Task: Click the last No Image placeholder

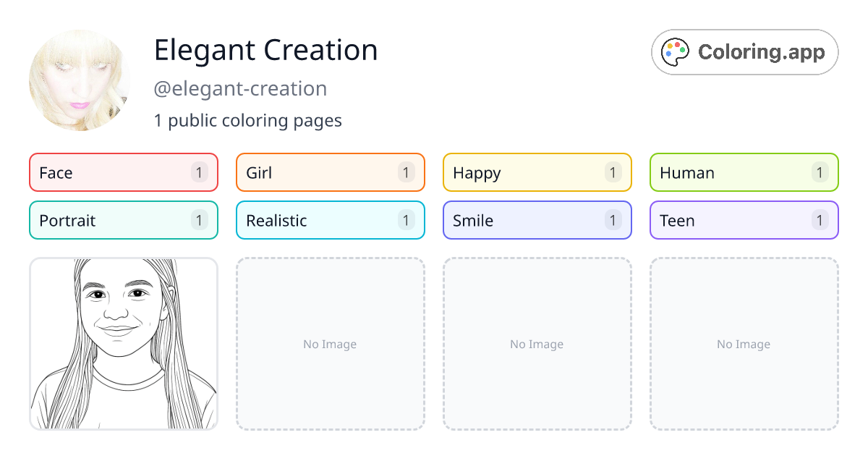Action: (x=744, y=344)
